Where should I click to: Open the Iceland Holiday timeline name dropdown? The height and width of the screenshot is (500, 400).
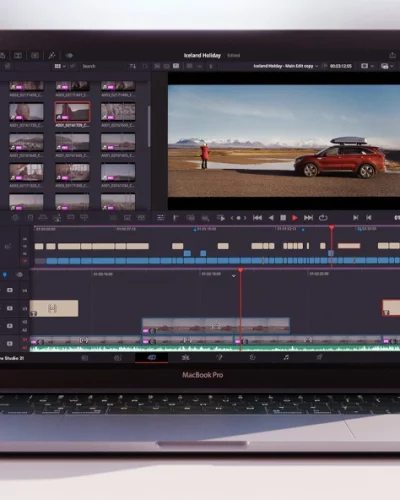[x=286, y=66]
